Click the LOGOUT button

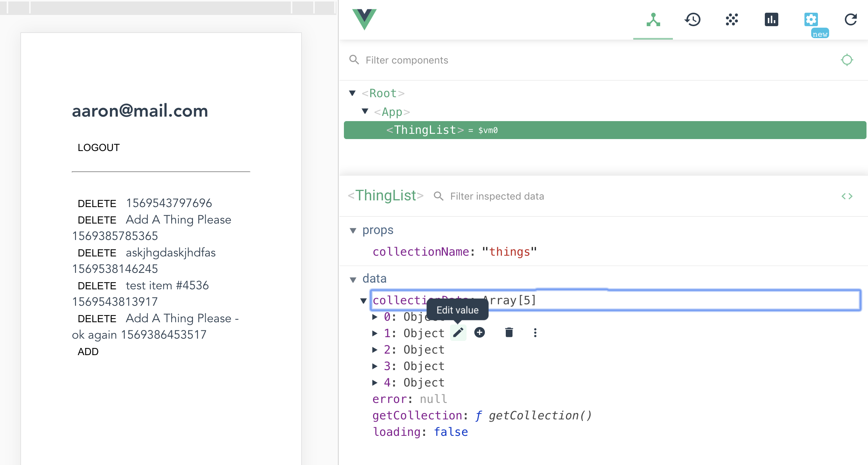point(99,148)
